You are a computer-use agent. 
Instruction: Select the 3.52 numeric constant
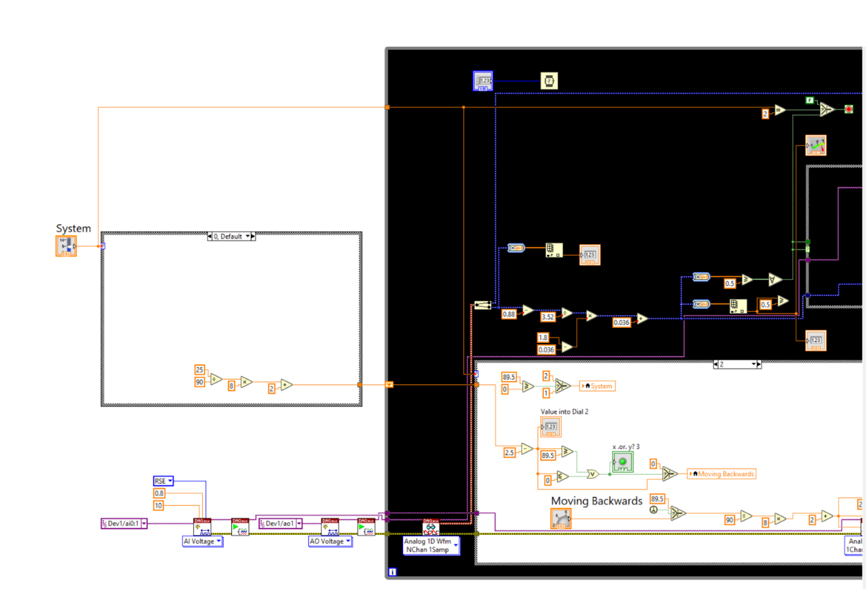pyautogui.click(x=548, y=316)
